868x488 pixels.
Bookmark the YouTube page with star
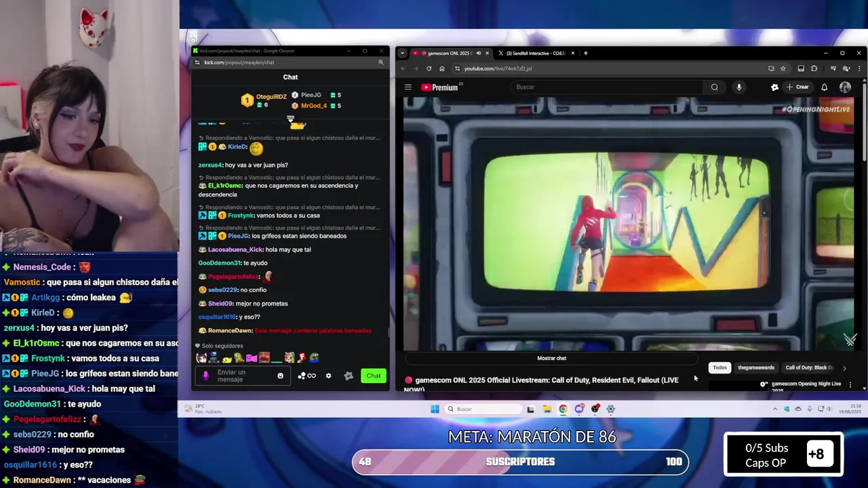[783, 68]
